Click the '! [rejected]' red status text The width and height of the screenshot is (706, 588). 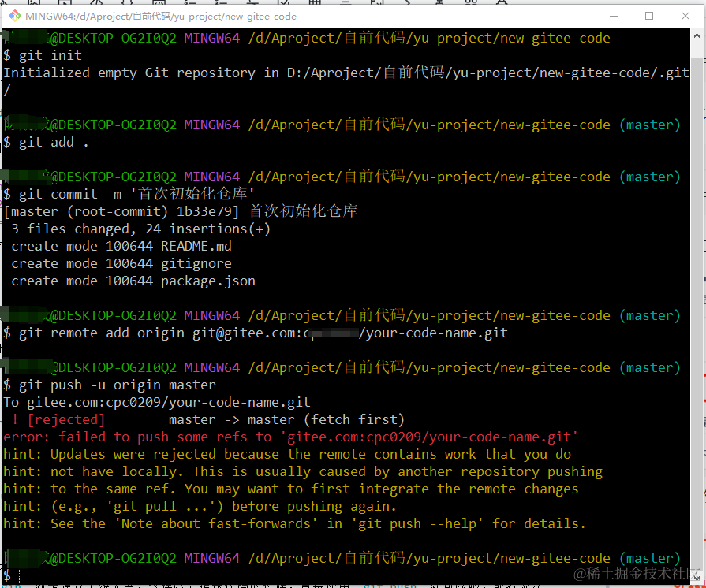coord(58,420)
